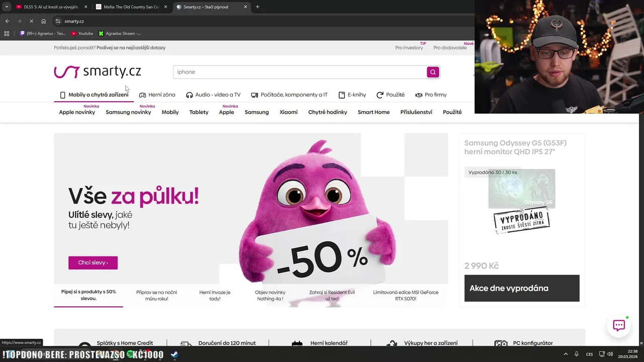Screen dimensions: 644x362
Task: Open the Herní zóna category
Action: coord(157,95)
